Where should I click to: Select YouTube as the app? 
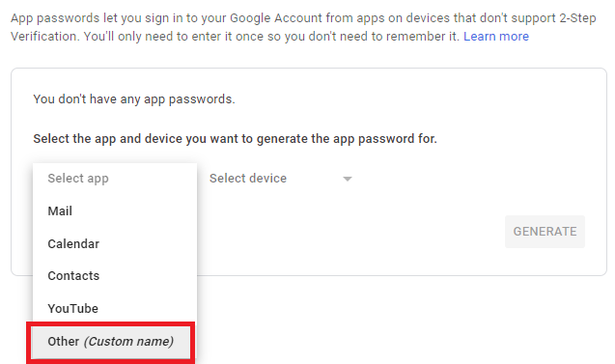pyautogui.click(x=115, y=308)
